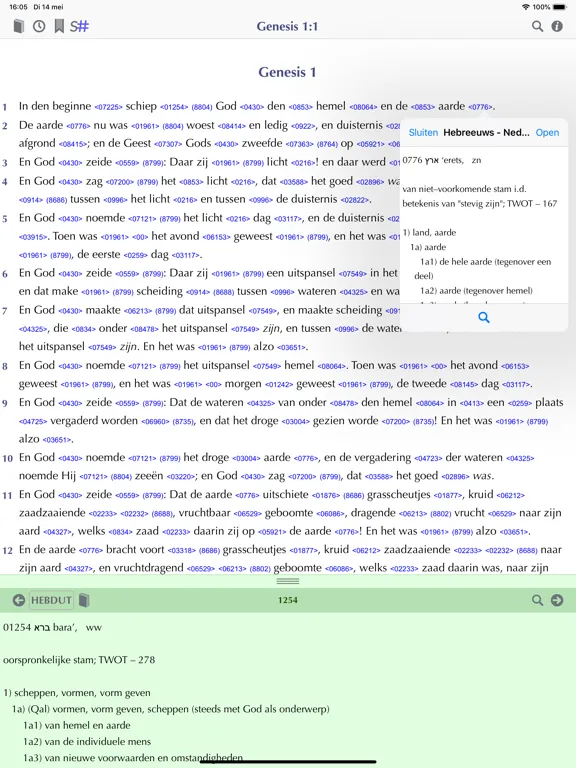Open Strong's link 03004 after droge in verse 9
The height and width of the screenshot is (768, 576).
(295, 421)
